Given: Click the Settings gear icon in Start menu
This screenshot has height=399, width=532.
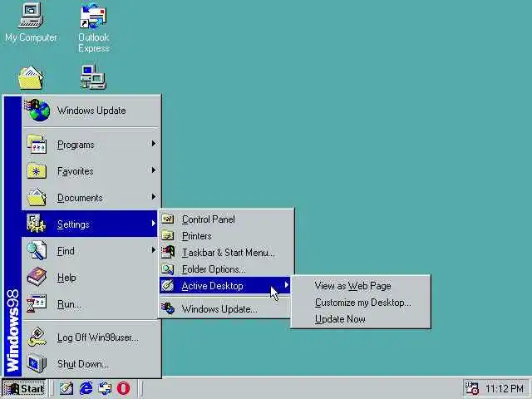Looking at the screenshot, I should [x=36, y=224].
